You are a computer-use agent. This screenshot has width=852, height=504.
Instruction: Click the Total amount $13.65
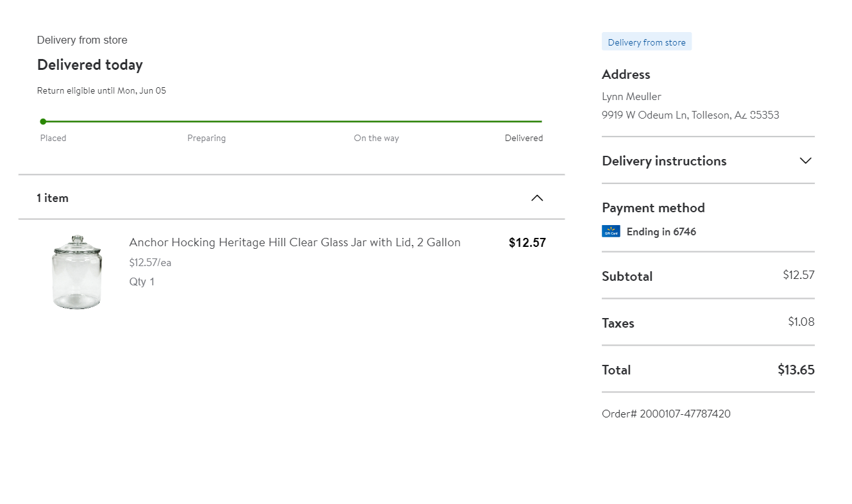(x=796, y=370)
